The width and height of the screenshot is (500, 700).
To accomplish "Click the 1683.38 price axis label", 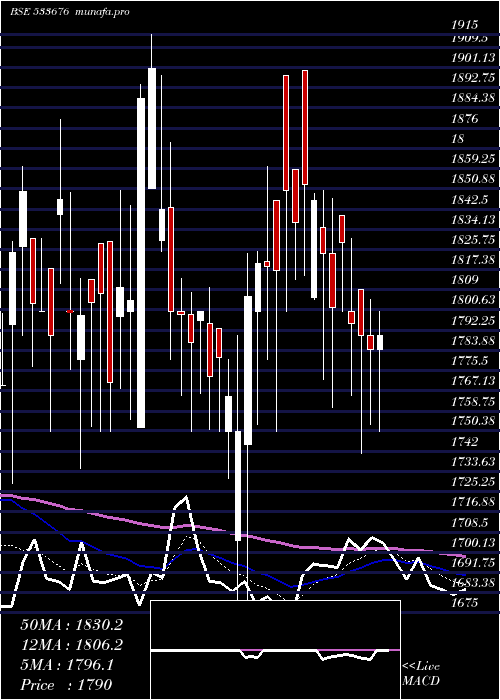I will pyautogui.click(x=473, y=583).
